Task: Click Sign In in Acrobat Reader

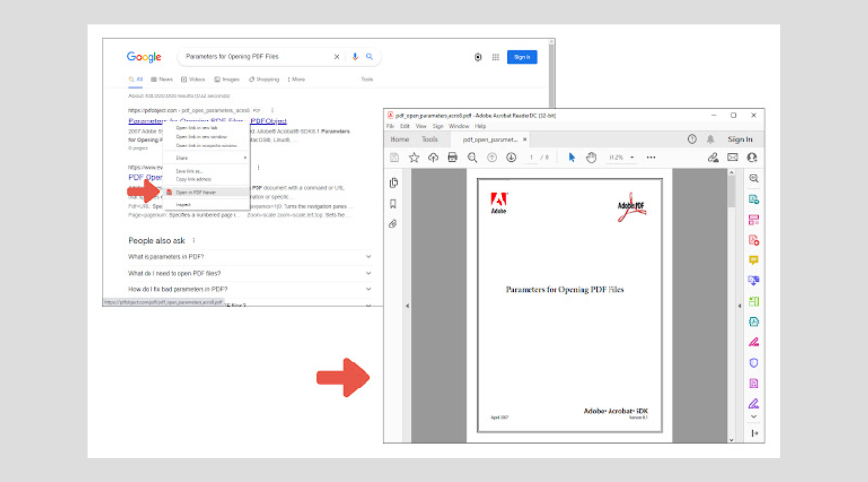Action: [x=740, y=140]
